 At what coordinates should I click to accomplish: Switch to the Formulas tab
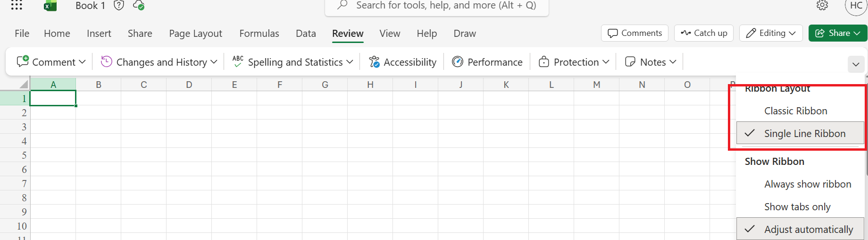(x=259, y=34)
